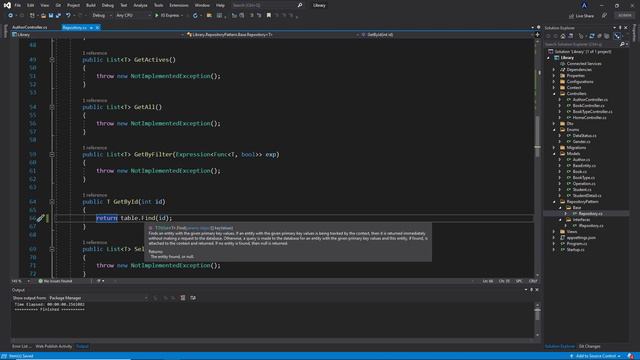The image size is (640, 360).
Task: Select BookController.cs in Solution Explorer
Action: pos(588,106)
